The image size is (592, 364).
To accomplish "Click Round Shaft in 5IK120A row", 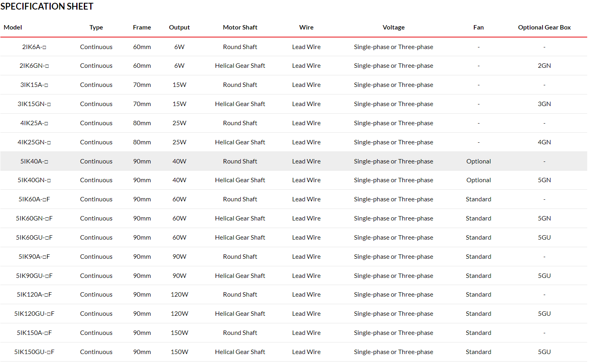I will coord(240,295).
